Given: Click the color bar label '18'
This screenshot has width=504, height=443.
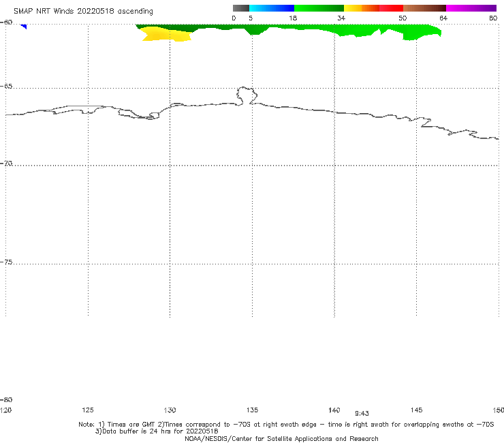Looking at the screenshot, I should pyautogui.click(x=293, y=18).
